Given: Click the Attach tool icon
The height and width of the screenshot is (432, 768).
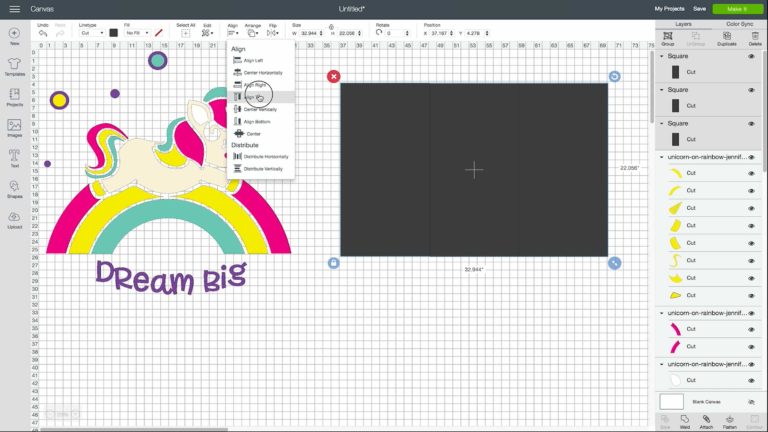Looking at the screenshot, I should [706, 421].
